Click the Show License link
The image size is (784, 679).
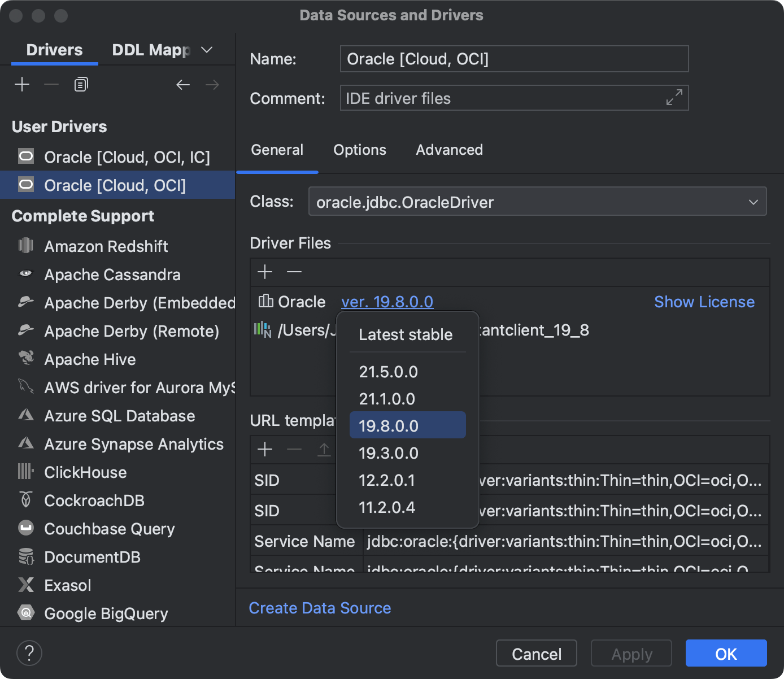[704, 302]
